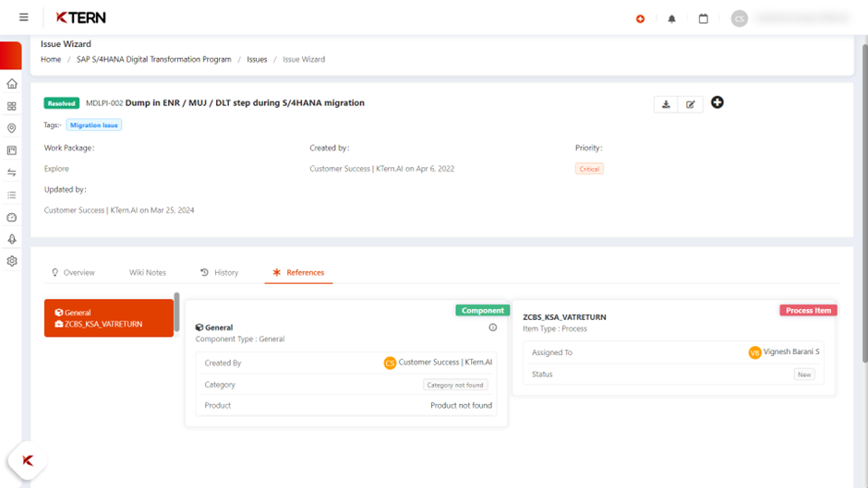Image resolution: width=868 pixels, height=488 pixels.
Task: Click the CS avatar in Created By row
Action: [390, 363]
